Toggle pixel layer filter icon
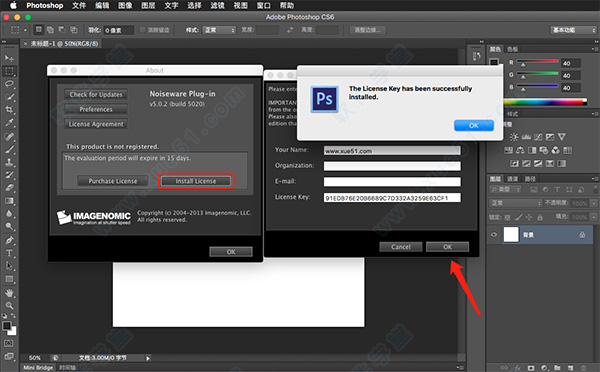 pos(534,189)
